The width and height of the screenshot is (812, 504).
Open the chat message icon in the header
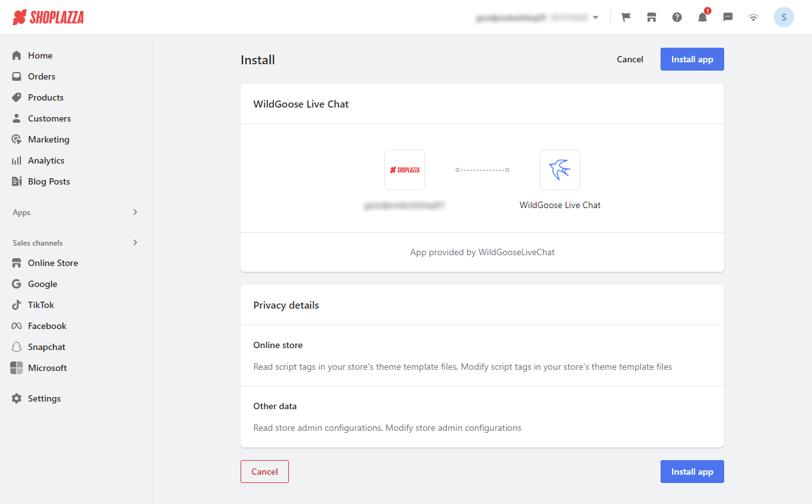(x=728, y=17)
